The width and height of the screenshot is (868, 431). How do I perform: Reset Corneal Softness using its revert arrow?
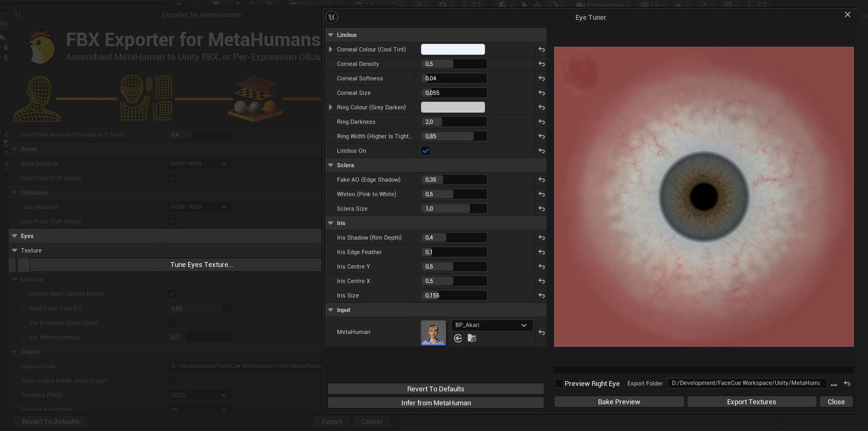541,79
